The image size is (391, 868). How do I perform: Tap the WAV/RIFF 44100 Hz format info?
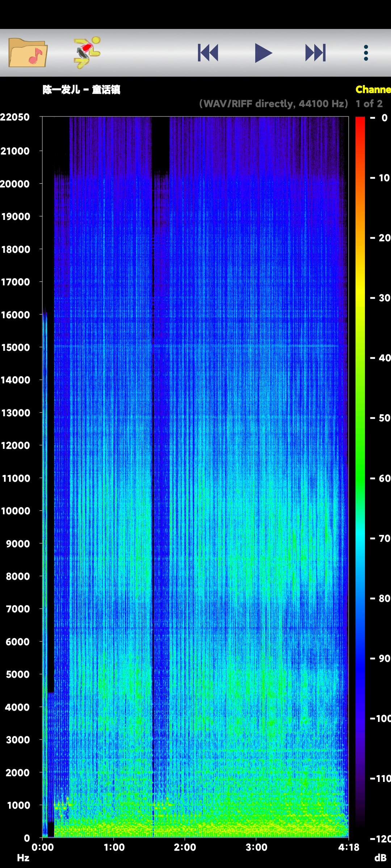(x=273, y=104)
